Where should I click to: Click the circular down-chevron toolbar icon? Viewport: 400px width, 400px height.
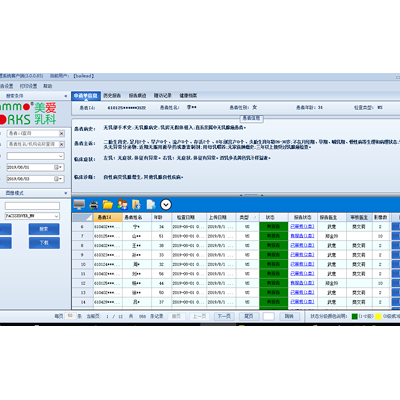[166, 204]
